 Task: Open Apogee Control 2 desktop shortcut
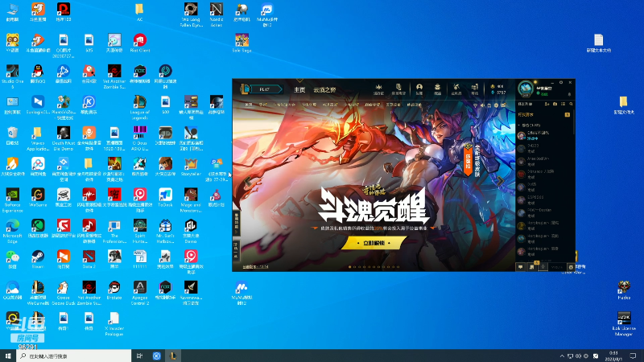click(x=139, y=293)
